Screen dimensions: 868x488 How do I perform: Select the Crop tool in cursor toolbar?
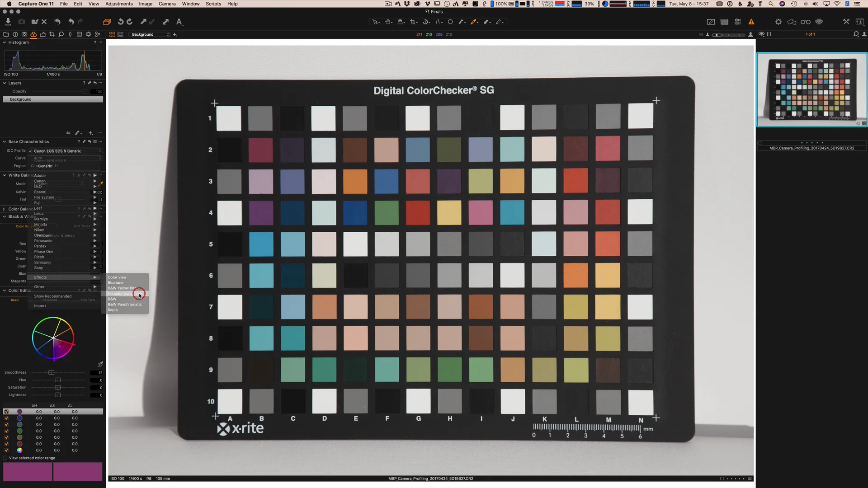(x=413, y=22)
